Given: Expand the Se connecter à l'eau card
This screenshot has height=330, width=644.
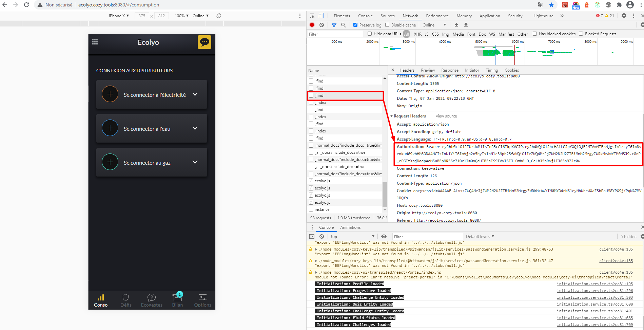Looking at the screenshot, I should tap(195, 128).
